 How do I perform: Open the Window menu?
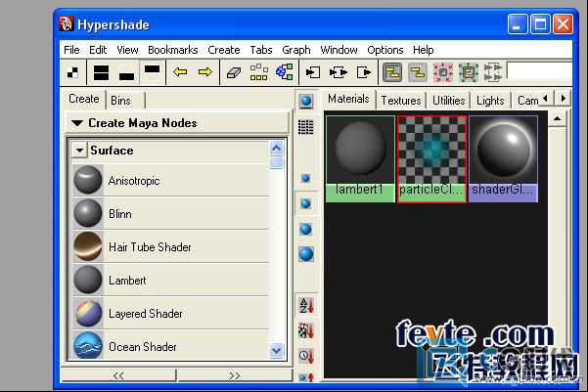339,50
